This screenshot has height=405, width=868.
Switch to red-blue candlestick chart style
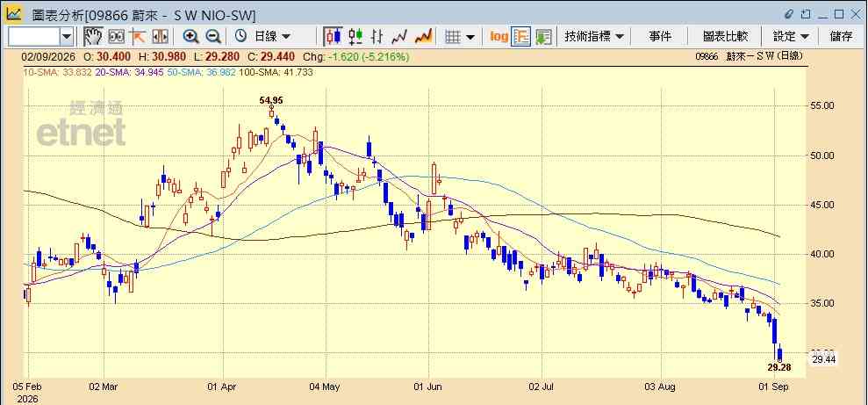333,37
